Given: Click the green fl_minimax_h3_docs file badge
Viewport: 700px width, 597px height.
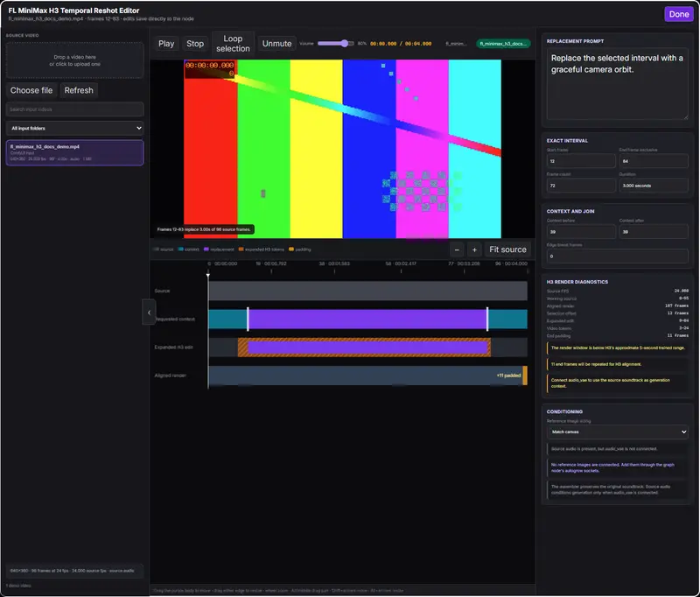Looking at the screenshot, I should (x=503, y=44).
